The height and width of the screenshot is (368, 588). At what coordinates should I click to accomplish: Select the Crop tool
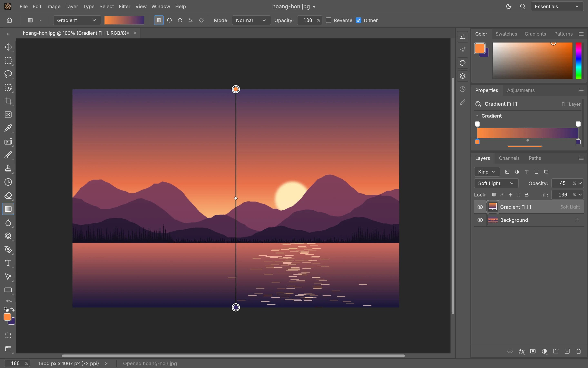click(8, 101)
